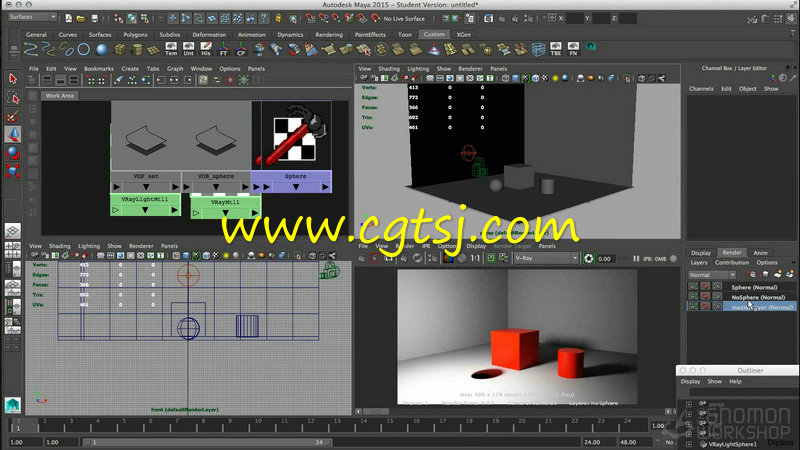
Task: Click the polygon cylinder shelf icon
Action: pos(137,49)
